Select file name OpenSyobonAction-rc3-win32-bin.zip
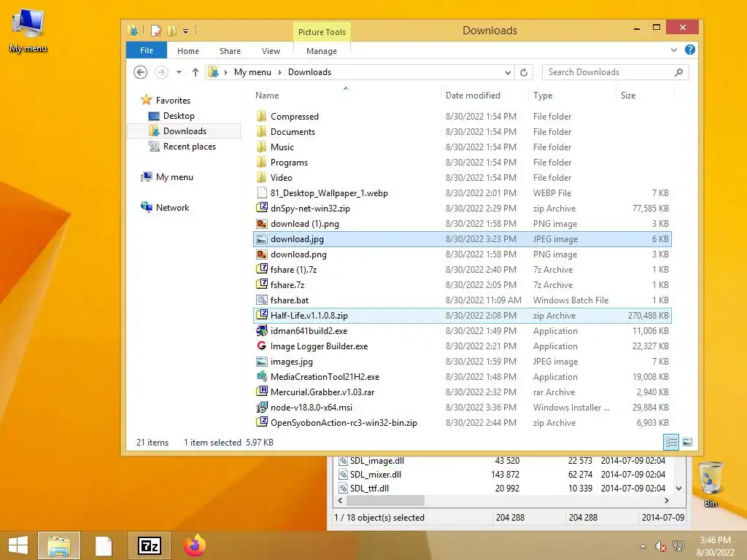 click(344, 423)
